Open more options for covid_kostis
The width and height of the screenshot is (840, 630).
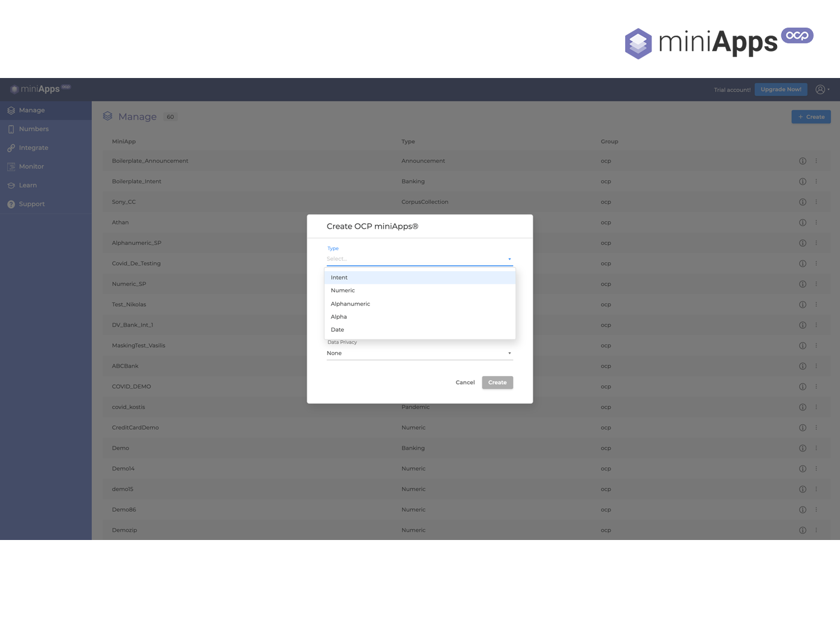tap(816, 407)
